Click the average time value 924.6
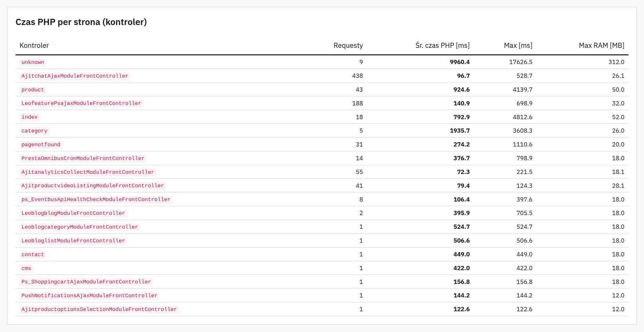The height and width of the screenshot is (332, 644). (x=461, y=89)
